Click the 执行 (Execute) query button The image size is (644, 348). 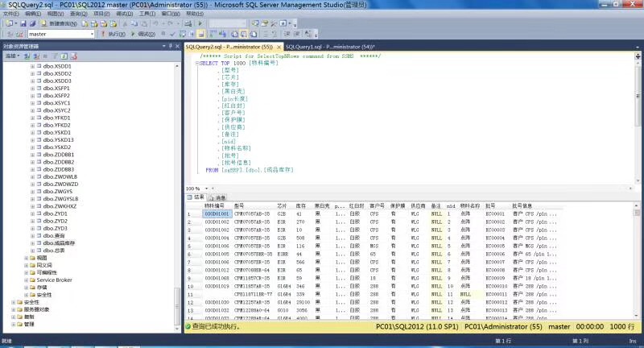click(x=114, y=35)
